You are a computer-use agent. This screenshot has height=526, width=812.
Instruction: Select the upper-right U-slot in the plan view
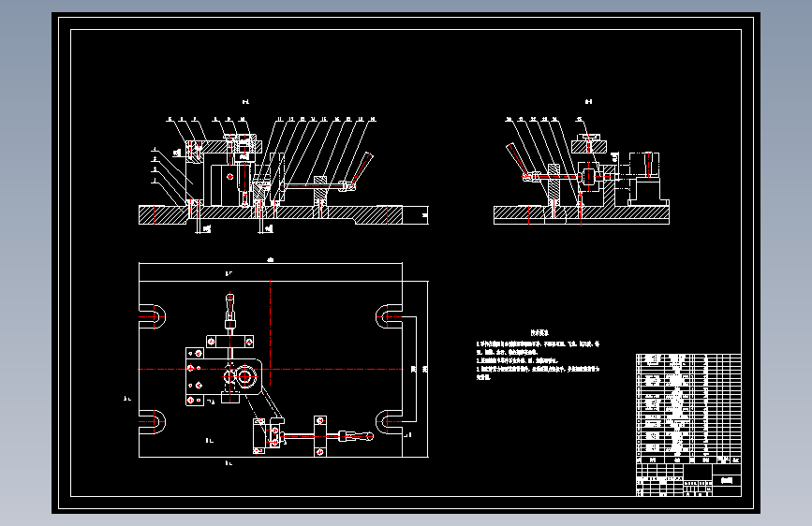(389, 316)
